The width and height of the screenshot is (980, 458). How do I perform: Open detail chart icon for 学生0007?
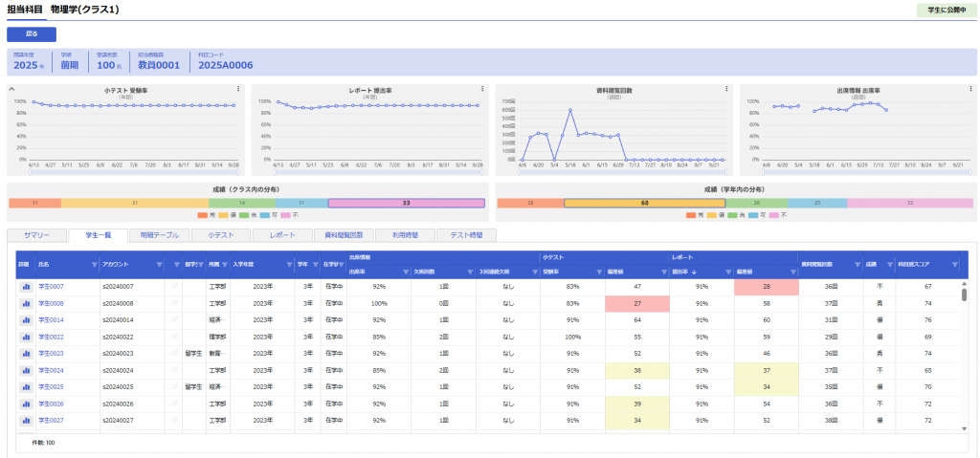click(x=25, y=286)
